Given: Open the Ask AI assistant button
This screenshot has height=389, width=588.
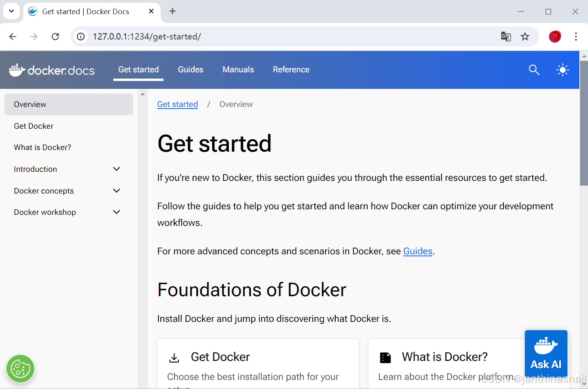Looking at the screenshot, I should [x=546, y=353].
